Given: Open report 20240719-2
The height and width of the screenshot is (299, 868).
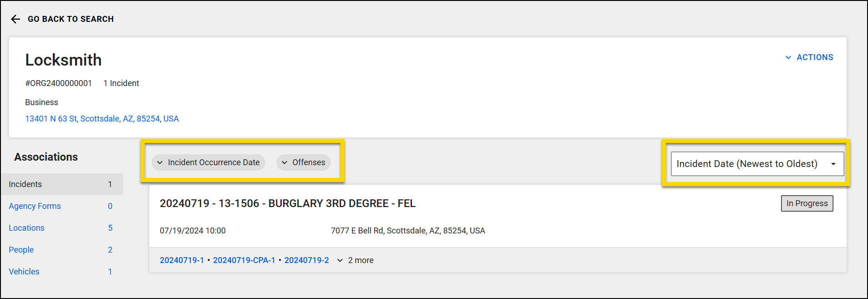Looking at the screenshot, I should pyautogui.click(x=306, y=260).
